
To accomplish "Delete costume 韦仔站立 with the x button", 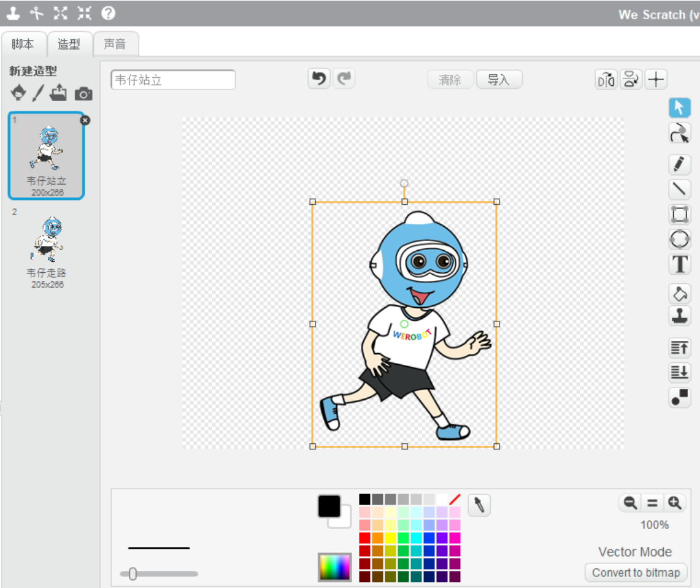I will pyautogui.click(x=85, y=120).
